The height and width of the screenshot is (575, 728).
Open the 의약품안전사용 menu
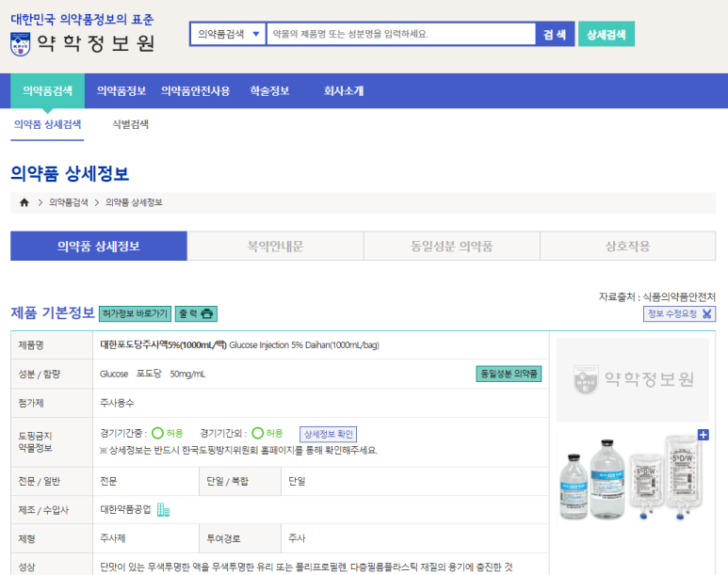[x=195, y=91]
